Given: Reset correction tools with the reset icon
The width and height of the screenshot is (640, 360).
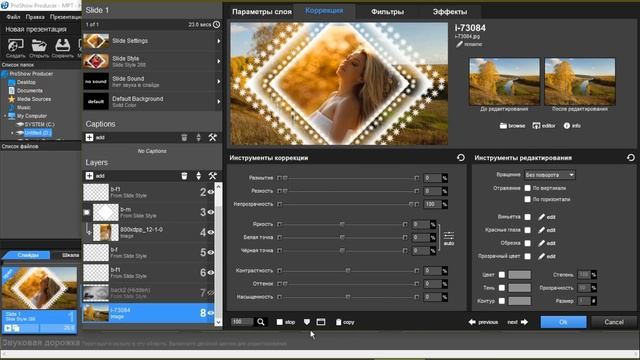Looking at the screenshot, I should click(x=461, y=158).
